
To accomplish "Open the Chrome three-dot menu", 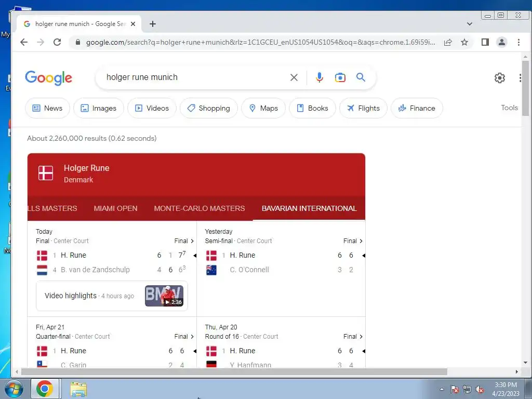I will pos(518,42).
